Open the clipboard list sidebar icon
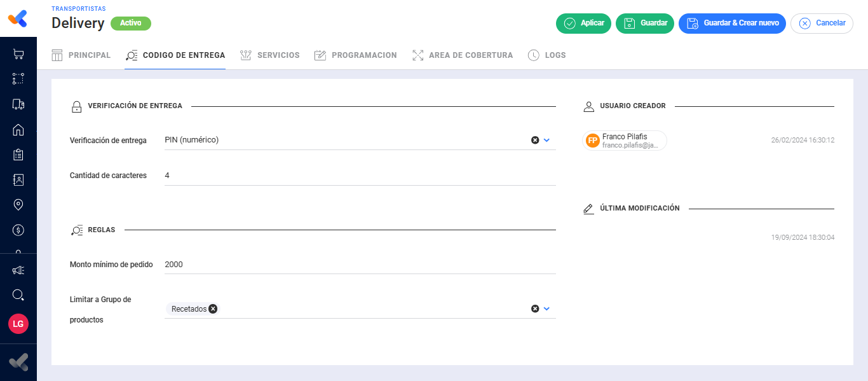Image resolution: width=868 pixels, height=381 pixels. [x=18, y=155]
